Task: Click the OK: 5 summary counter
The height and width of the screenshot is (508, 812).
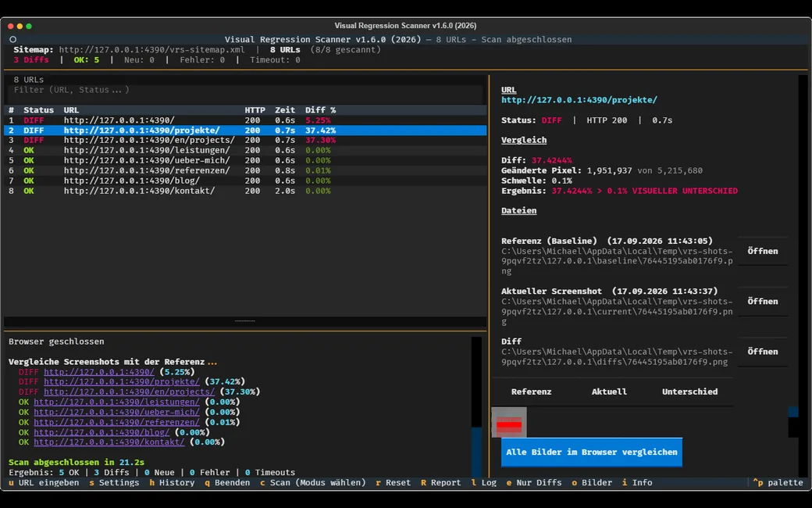Action: click(86, 59)
